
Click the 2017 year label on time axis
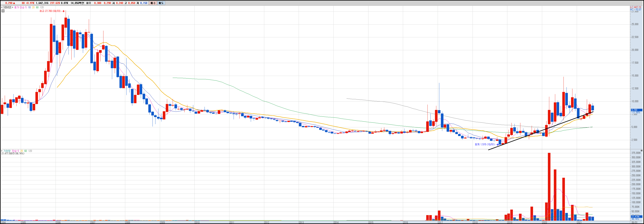tap(440, 222)
